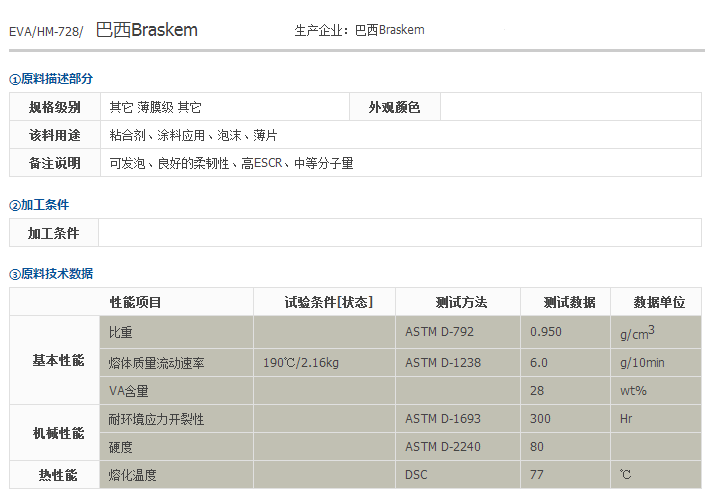Click the DSC method cell
The width and height of the screenshot is (709, 498).
[458, 474]
